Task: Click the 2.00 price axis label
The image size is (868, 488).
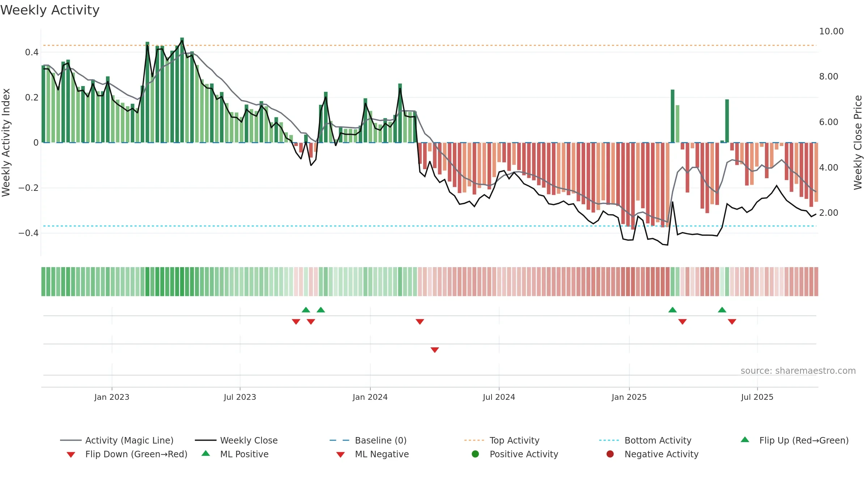Action: [828, 213]
